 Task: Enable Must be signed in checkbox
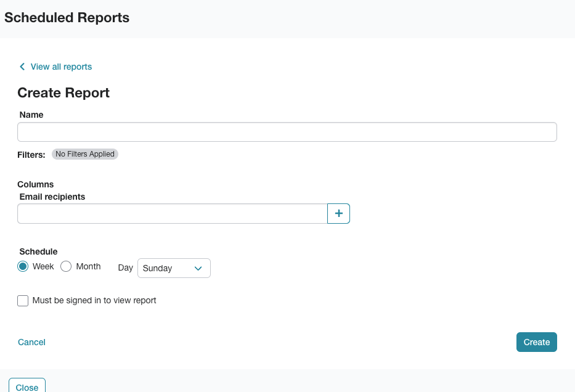[x=23, y=301]
